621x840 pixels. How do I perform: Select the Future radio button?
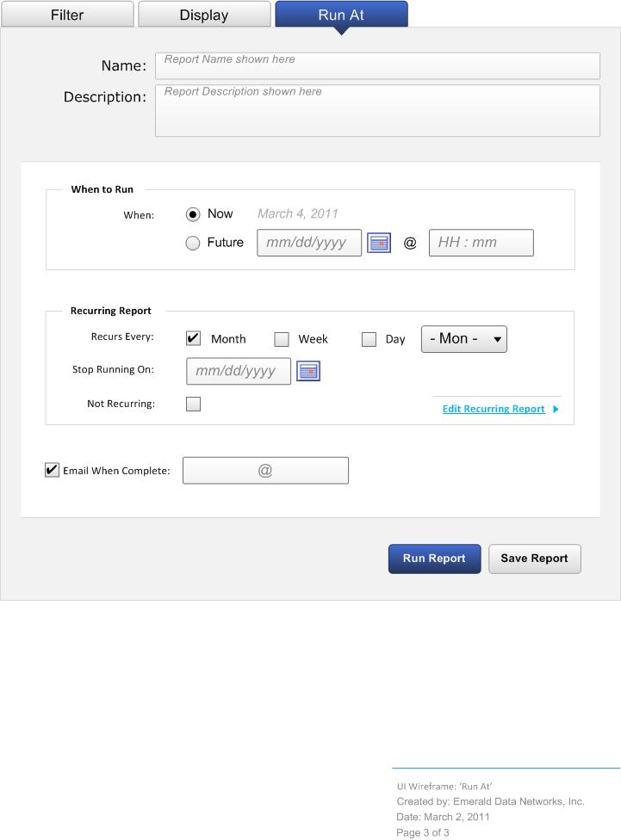[193, 244]
